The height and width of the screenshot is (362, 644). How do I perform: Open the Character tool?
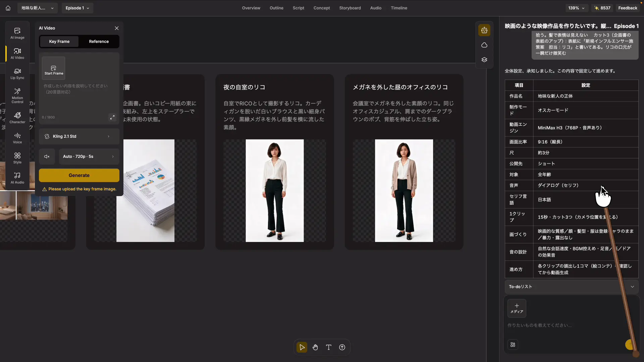(x=17, y=118)
